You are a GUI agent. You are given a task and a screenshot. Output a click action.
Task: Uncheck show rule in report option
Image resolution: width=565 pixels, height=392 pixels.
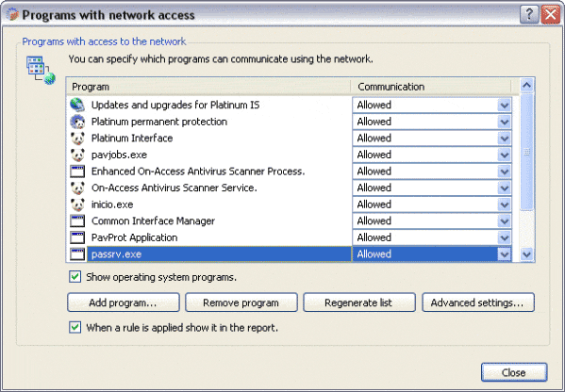click(75, 327)
